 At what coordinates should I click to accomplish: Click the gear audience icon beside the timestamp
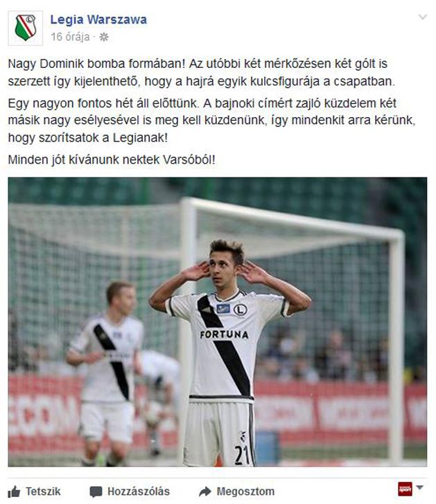[103, 37]
